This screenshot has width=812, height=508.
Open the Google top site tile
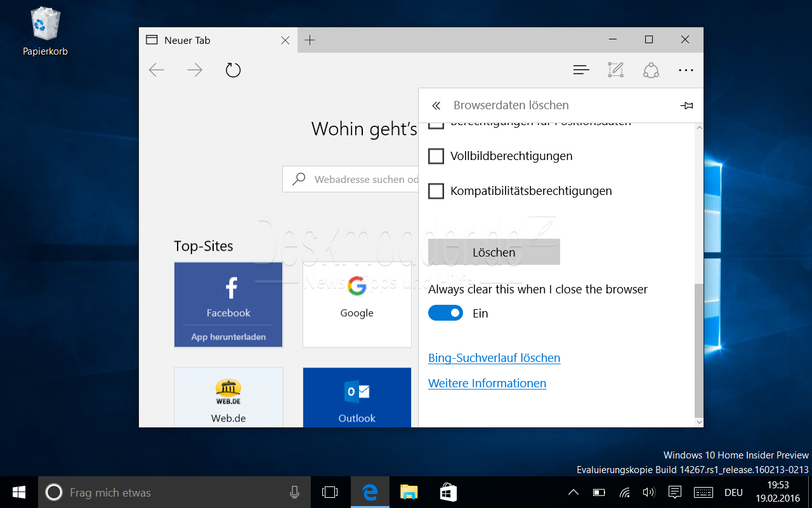pyautogui.click(x=357, y=305)
